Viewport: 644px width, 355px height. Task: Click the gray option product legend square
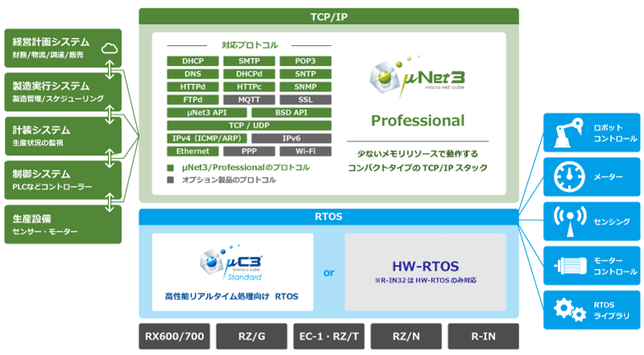tap(170, 180)
